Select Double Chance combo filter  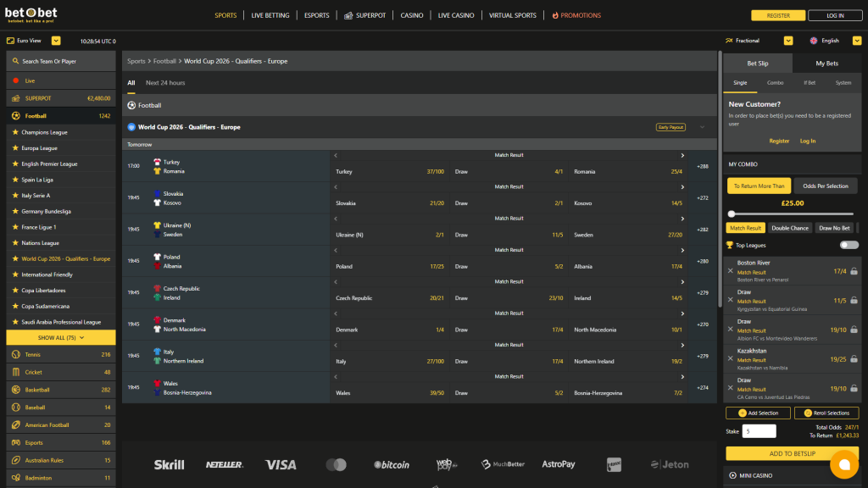click(x=790, y=228)
